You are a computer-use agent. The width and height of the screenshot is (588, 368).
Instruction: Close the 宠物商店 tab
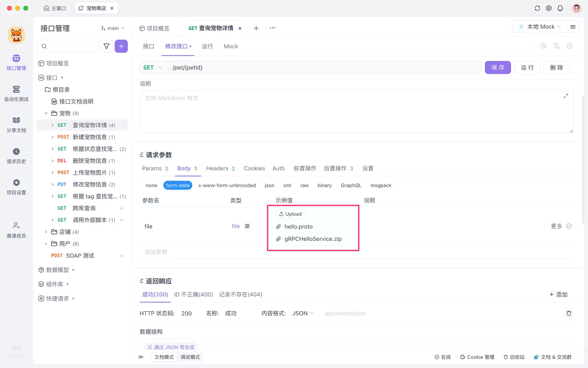(x=112, y=8)
